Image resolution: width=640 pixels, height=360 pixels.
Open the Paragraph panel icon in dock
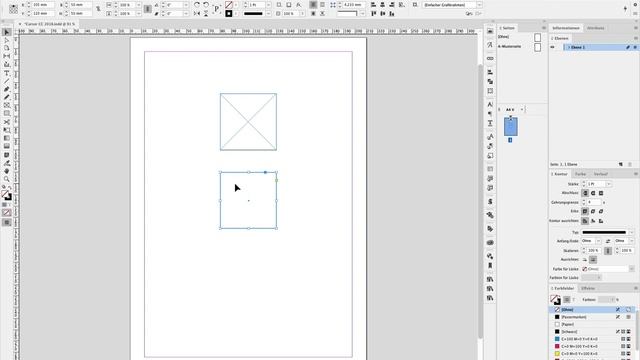[x=490, y=114]
